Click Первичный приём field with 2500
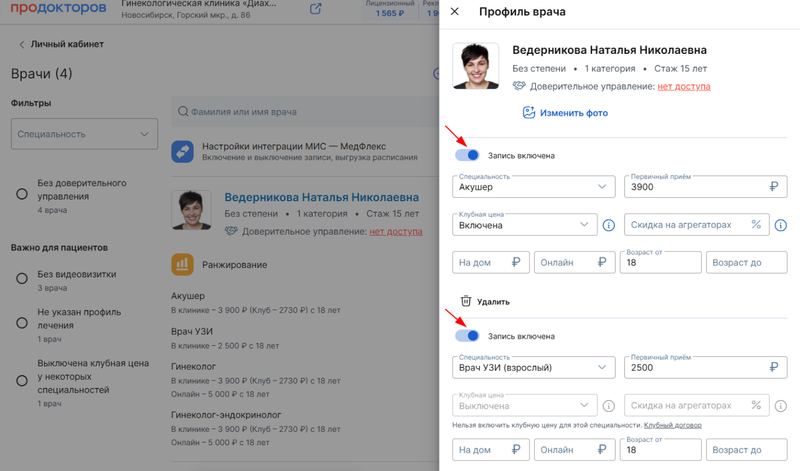Image resolution: width=800 pixels, height=471 pixels. [x=706, y=367]
